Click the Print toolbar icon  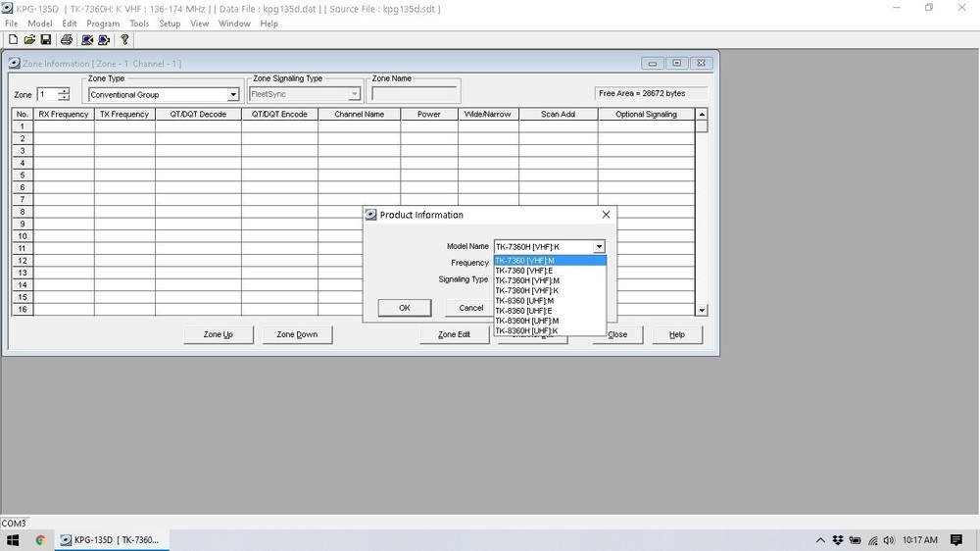click(x=67, y=40)
